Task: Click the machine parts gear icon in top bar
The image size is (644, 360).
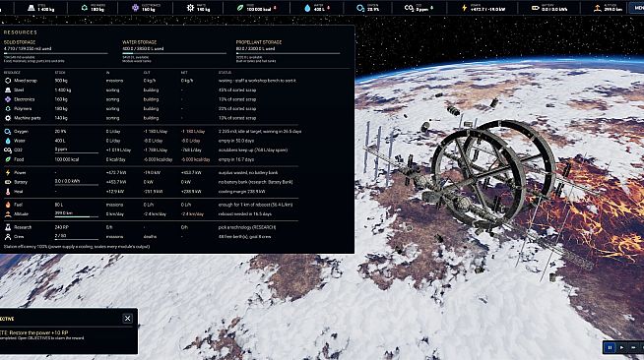Action: pyautogui.click(x=190, y=8)
